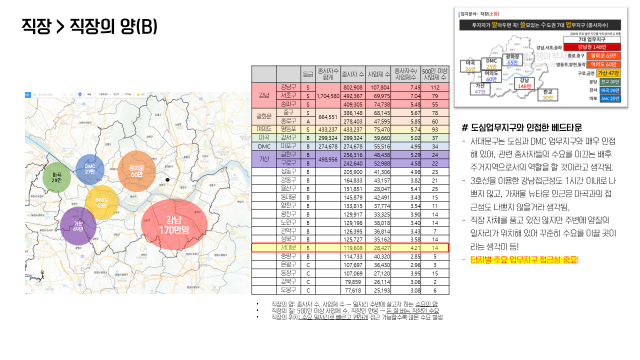Viewport: 640px width, 360px height.
Task: Click the blue logo icon on the map toolbar
Action: click(x=28, y=95)
